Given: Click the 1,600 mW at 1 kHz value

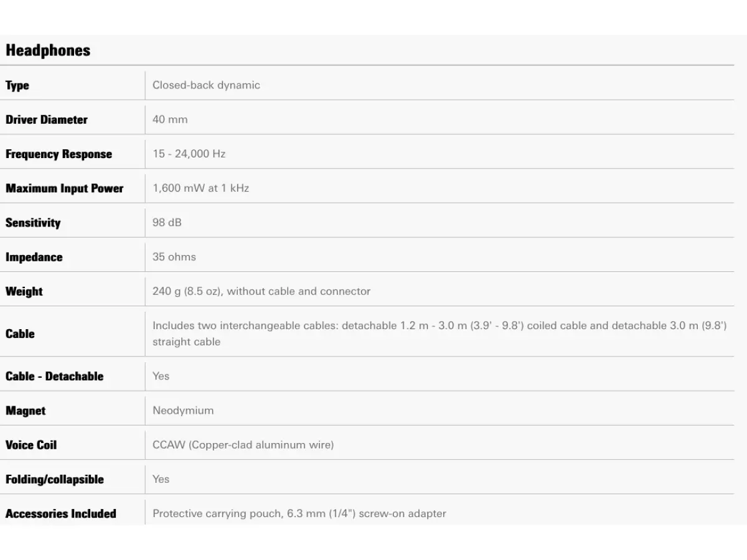Looking at the screenshot, I should tap(200, 188).
